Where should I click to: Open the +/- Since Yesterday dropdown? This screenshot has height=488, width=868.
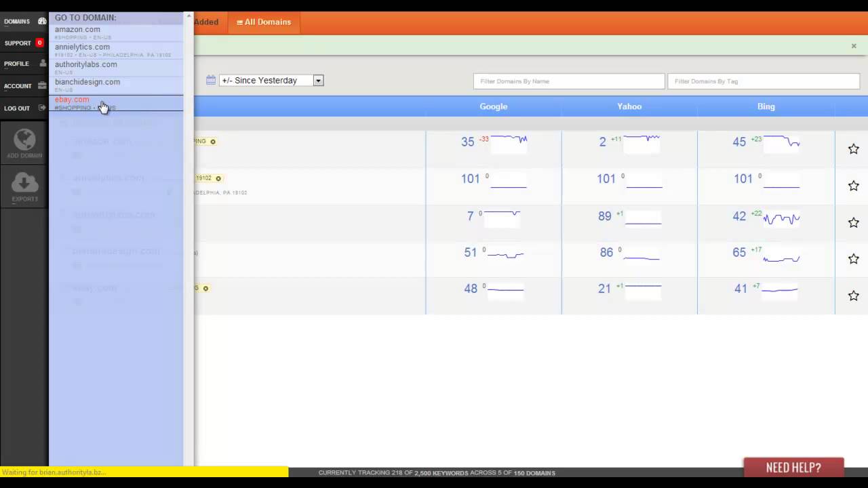[317, 80]
